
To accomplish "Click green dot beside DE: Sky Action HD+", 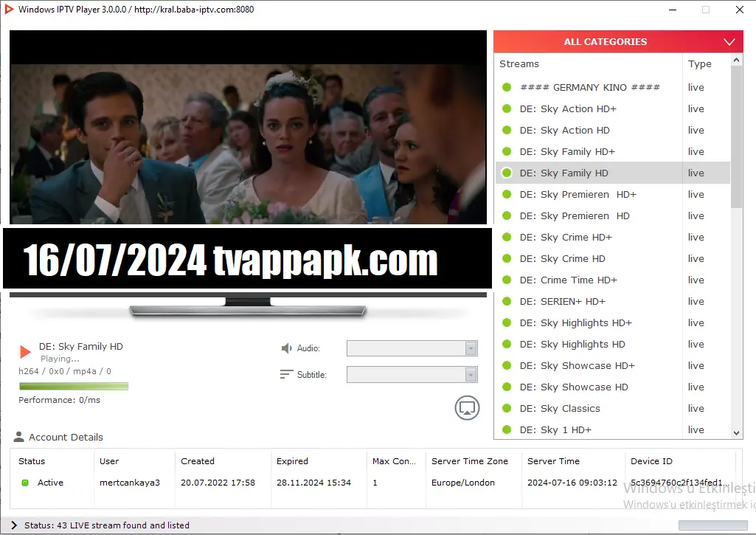I will point(507,108).
